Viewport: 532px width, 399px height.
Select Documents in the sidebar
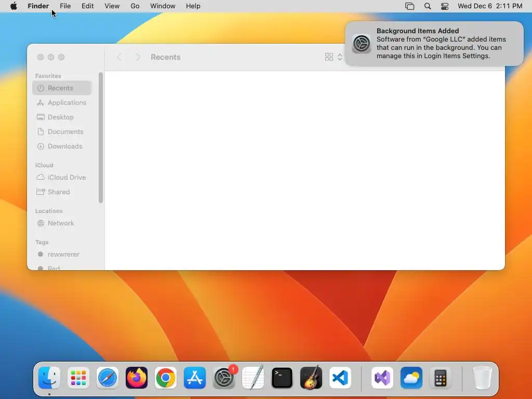62,131
